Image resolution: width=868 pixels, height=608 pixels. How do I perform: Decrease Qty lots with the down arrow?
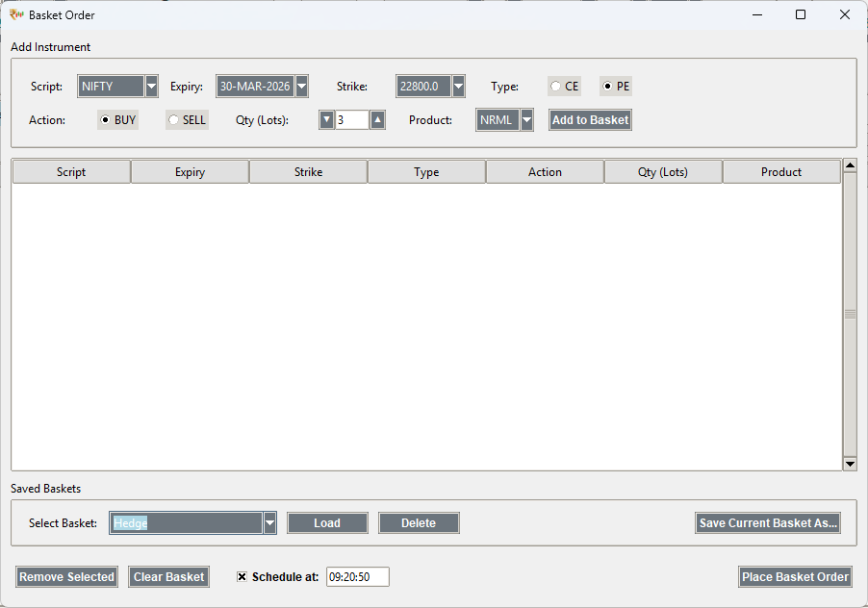click(x=326, y=119)
